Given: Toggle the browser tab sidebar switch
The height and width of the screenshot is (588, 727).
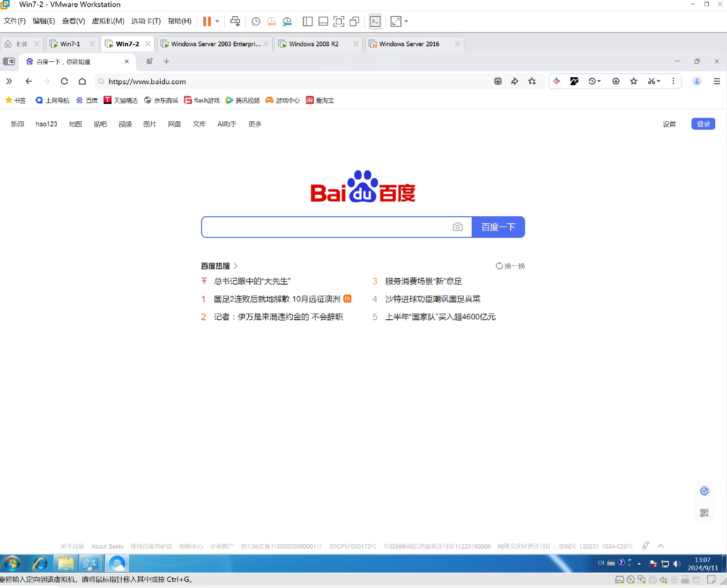Looking at the screenshot, I should pyautogui.click(x=9, y=61).
